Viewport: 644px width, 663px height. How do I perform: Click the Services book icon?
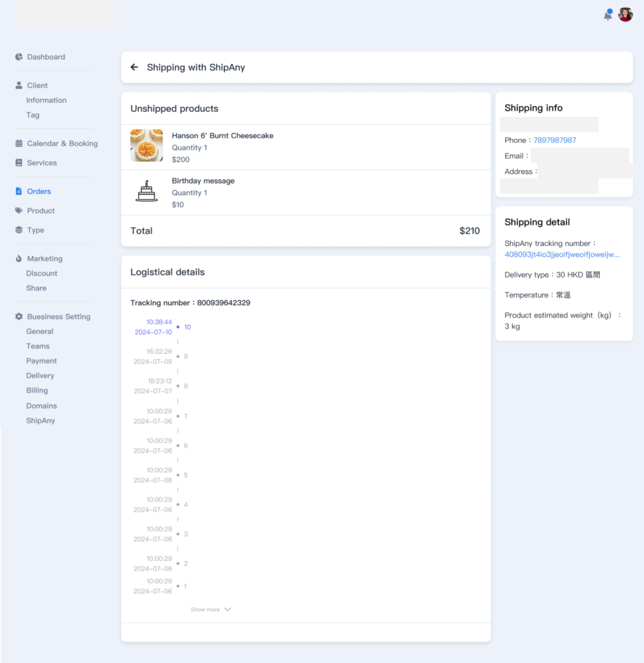[19, 163]
